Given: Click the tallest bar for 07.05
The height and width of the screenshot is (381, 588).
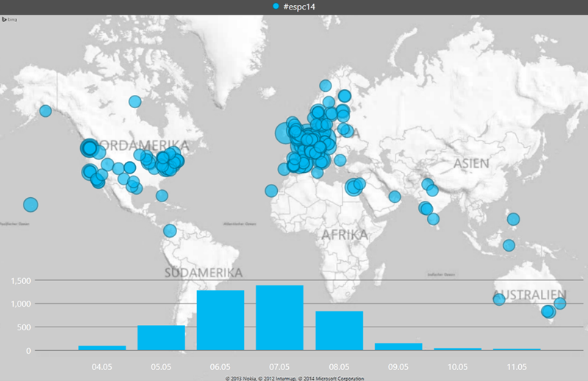Looking at the screenshot, I should coord(279,318).
